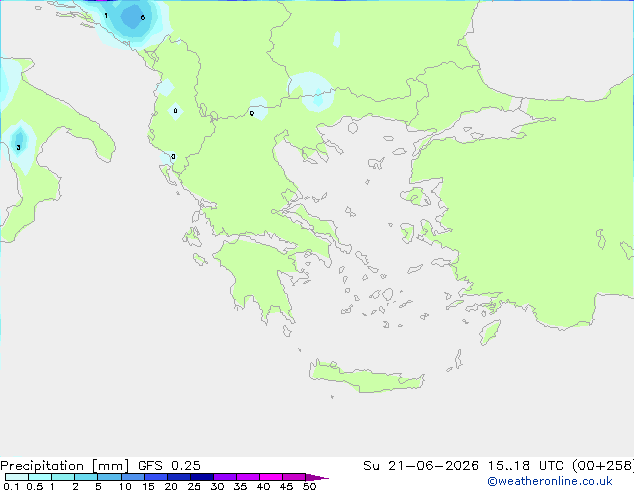
Task: Select violet swatch between 35 and 40
Action: [x=248, y=477]
